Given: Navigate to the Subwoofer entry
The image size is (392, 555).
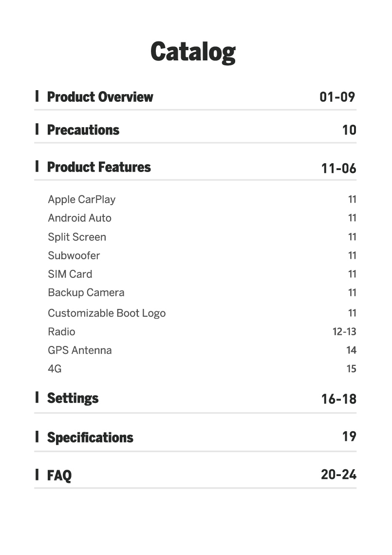Looking at the screenshot, I should pos(74,255).
